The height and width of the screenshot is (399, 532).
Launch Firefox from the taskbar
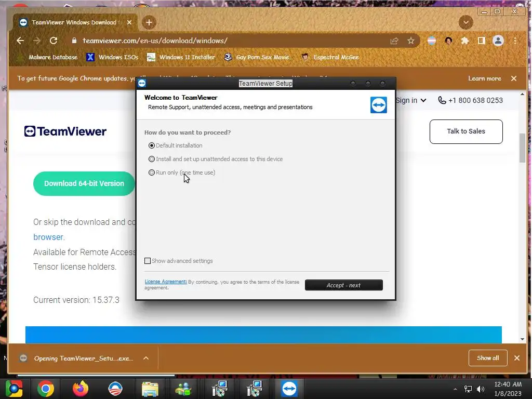[81, 389]
